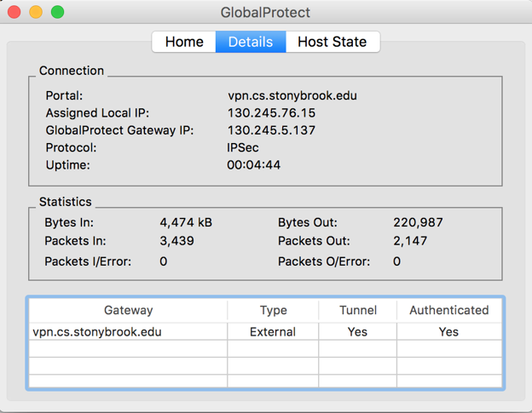
Task: Click the Tunnel column header
Action: 358,310
